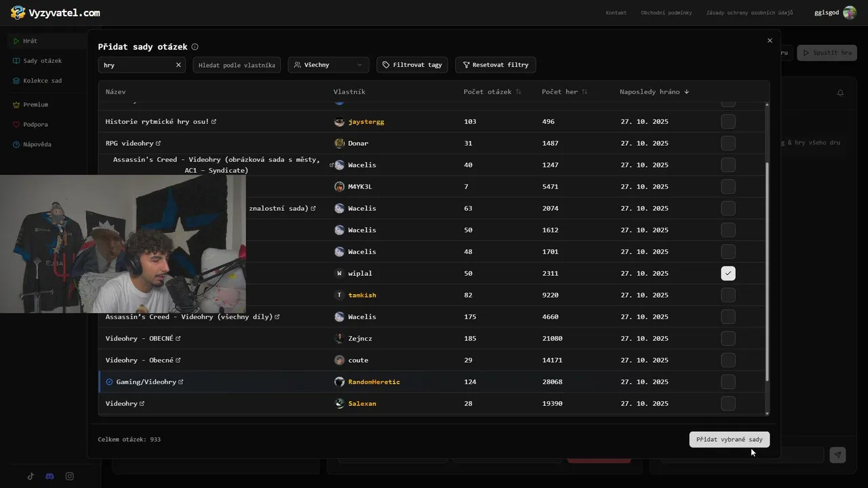Open Obchodní podmínky link
This screenshot has height=488, width=868.
[x=666, y=13]
